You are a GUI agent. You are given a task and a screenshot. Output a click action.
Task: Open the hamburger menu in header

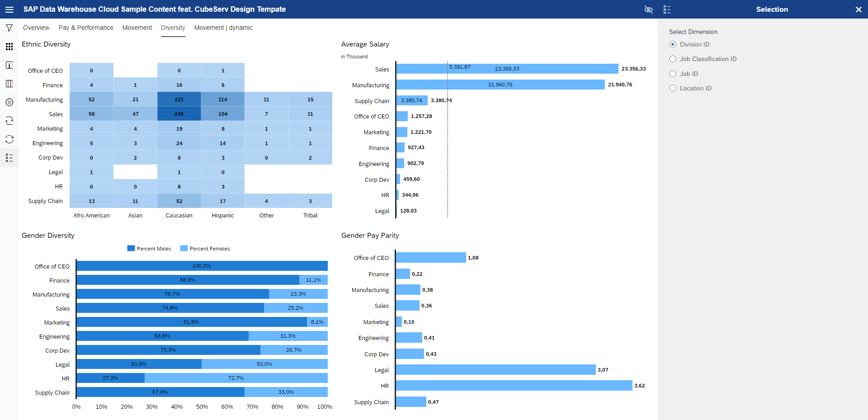coord(9,9)
